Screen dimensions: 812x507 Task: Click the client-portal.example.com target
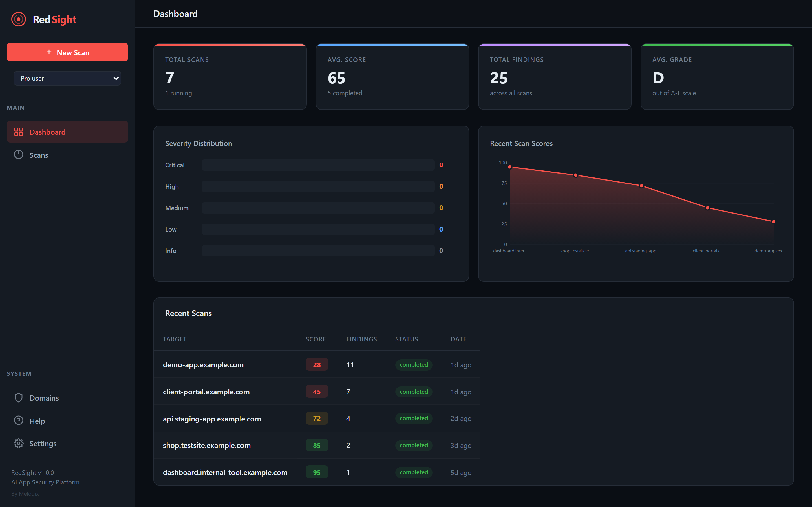coord(206,392)
